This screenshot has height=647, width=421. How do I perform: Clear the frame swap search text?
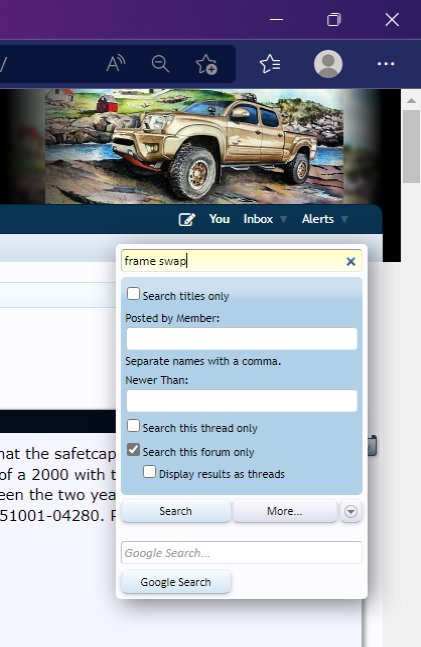351,261
